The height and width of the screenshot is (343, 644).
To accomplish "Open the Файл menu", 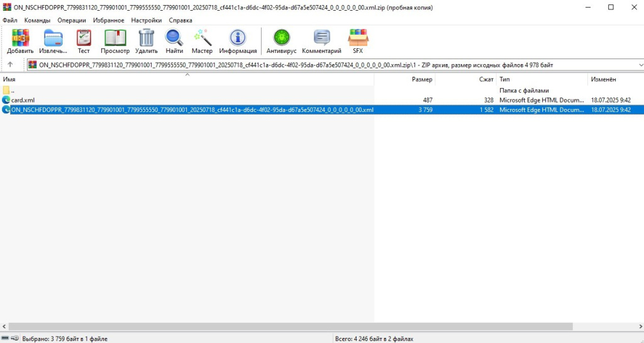I will [10, 20].
